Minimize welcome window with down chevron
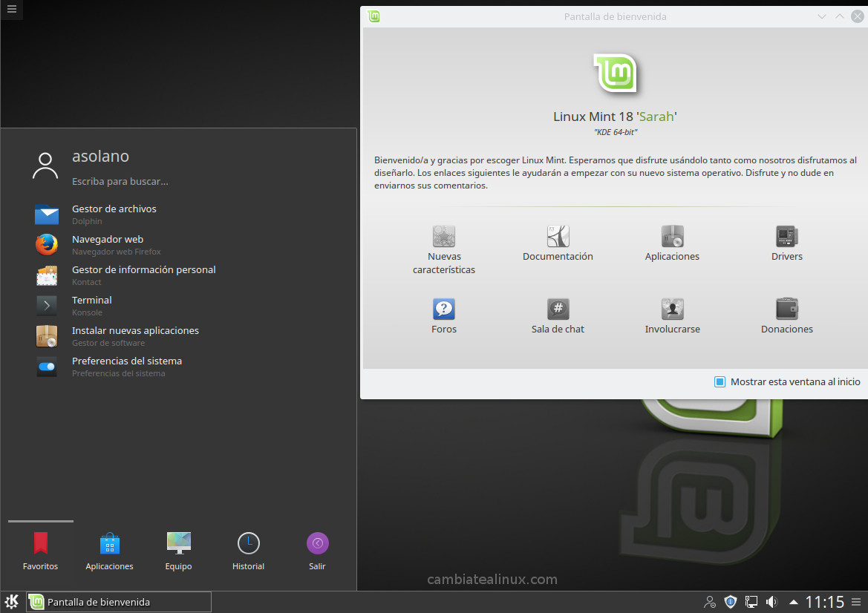The width and height of the screenshot is (868, 613). (821, 16)
